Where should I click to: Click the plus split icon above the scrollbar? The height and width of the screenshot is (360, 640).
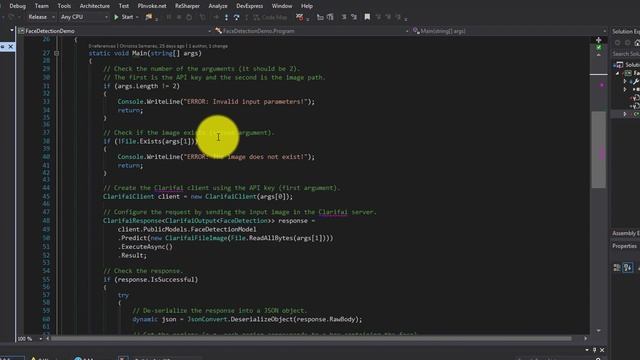tap(598, 40)
